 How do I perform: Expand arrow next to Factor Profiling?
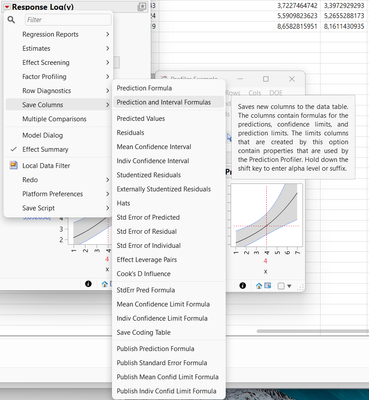(107, 77)
